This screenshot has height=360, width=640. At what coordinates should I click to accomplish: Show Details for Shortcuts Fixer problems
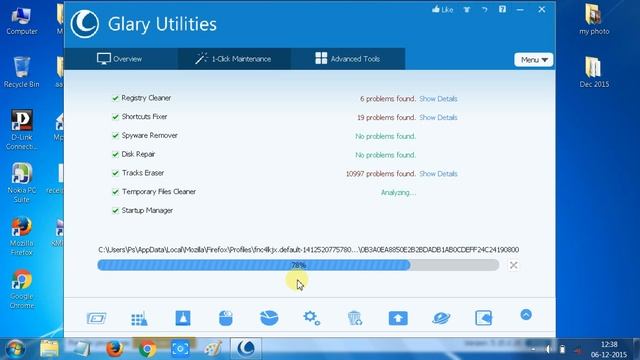(x=438, y=118)
